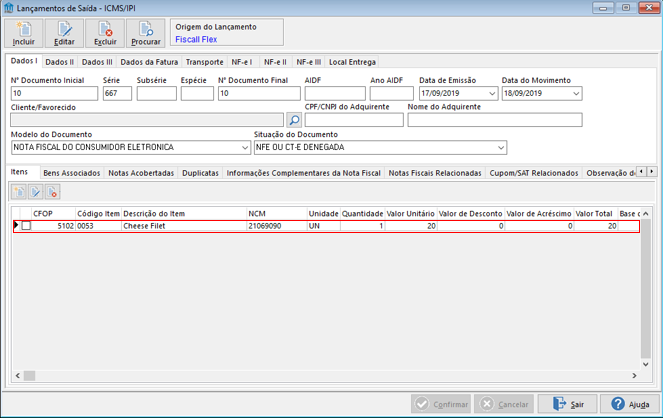
Task: Select Informações Complementares da Nota Fiscal tab
Action: click(x=304, y=173)
